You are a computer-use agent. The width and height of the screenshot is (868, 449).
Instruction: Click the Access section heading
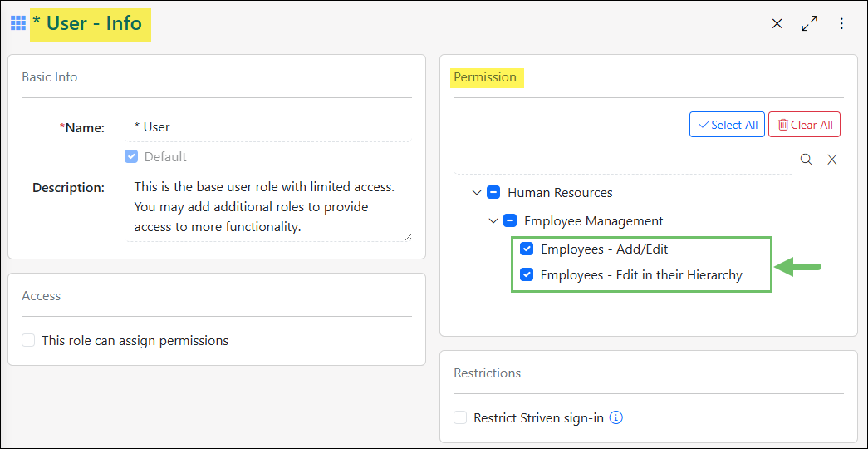coord(42,296)
